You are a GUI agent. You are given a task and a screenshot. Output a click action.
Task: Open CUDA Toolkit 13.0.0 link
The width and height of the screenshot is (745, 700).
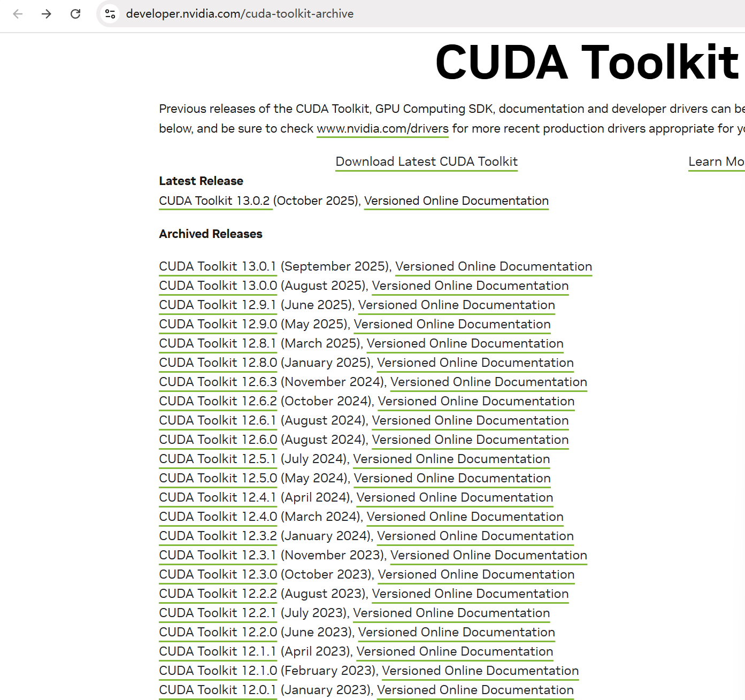tap(218, 286)
